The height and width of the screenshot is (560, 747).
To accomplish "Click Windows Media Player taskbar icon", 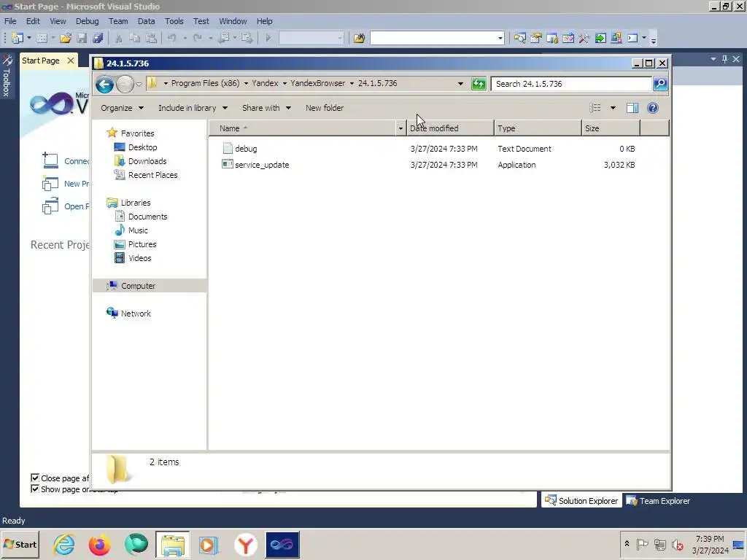I will 208,544.
